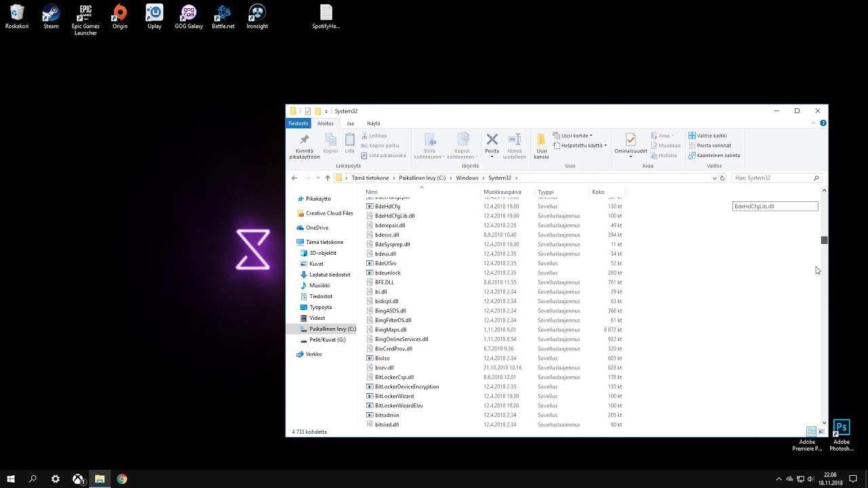
Task: Open address bar history dropdown
Action: (714, 178)
